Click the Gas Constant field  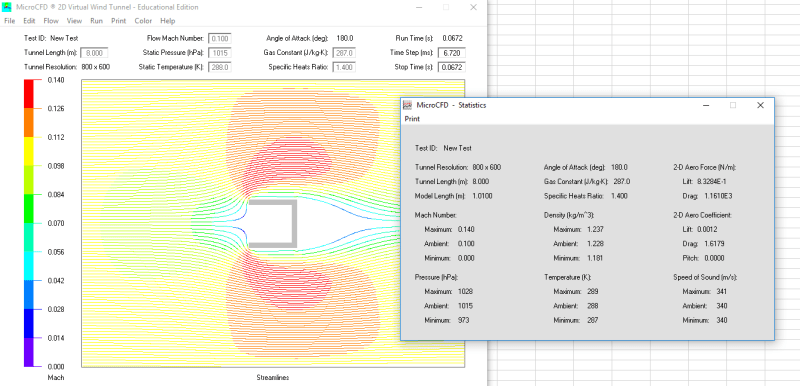pyautogui.click(x=344, y=53)
